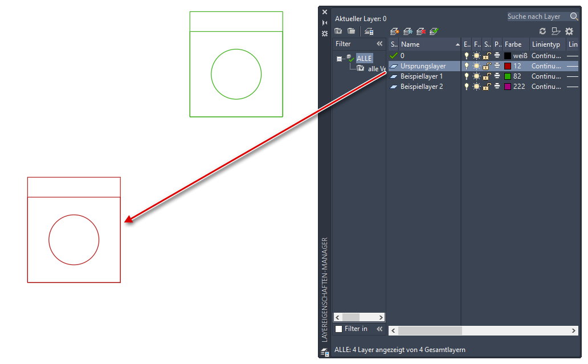Open the red color swatch of Ursprungslayer
This screenshot has height=364, width=588.
(507, 66)
